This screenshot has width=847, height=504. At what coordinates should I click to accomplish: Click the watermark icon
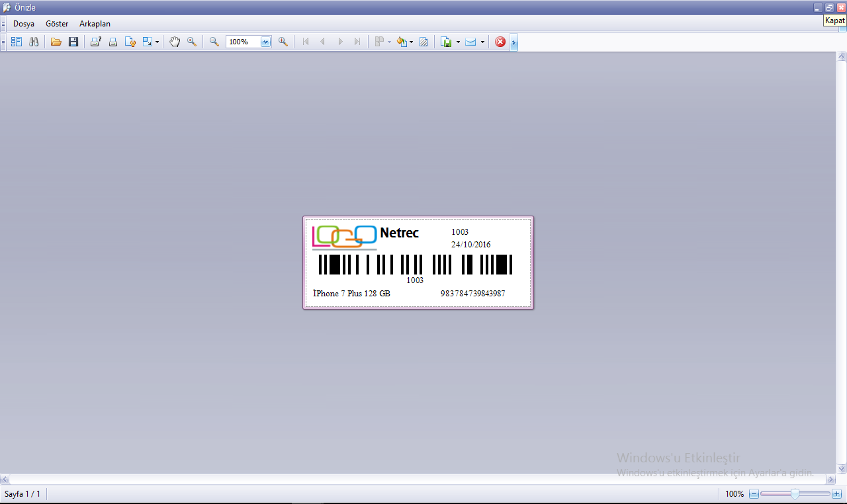coord(423,42)
